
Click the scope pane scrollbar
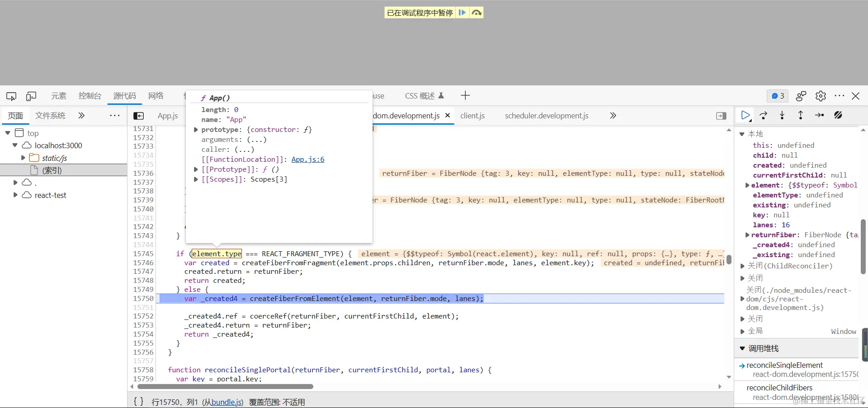coord(863,246)
